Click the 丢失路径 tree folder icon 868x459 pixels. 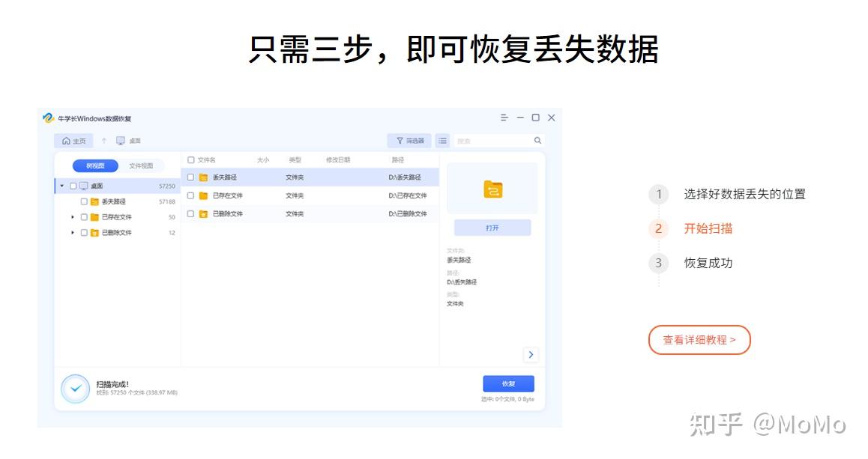[x=94, y=201]
